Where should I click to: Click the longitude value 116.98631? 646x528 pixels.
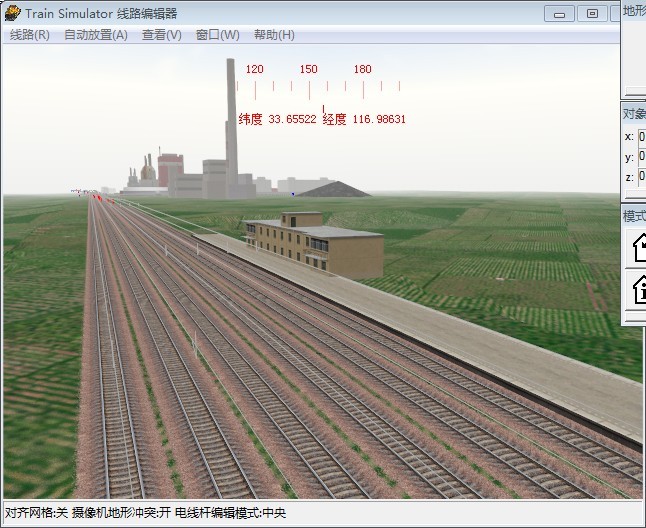coord(379,119)
